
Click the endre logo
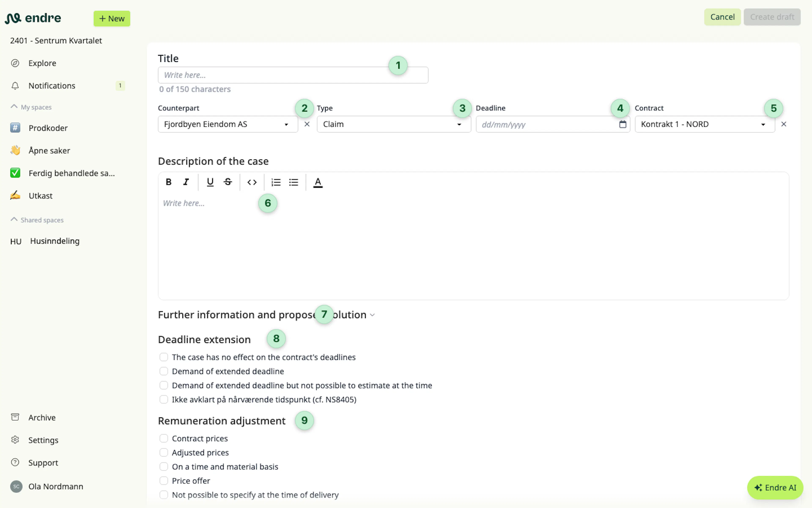[33, 18]
